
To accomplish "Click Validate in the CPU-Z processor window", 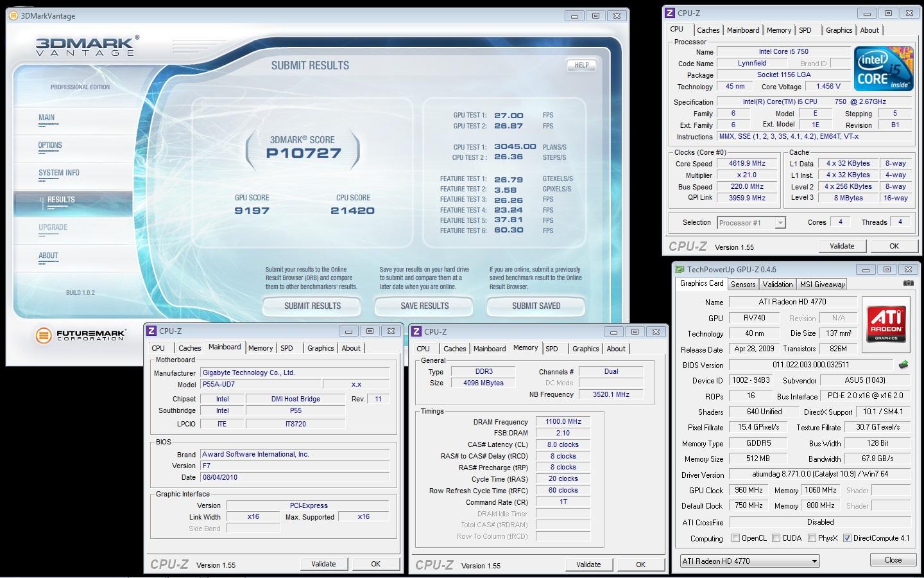I will click(842, 246).
